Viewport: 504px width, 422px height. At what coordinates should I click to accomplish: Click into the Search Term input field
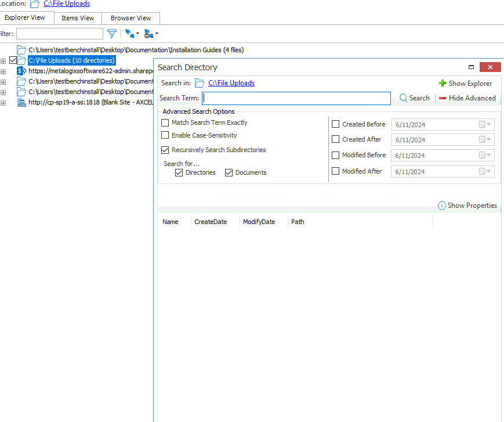(x=296, y=98)
